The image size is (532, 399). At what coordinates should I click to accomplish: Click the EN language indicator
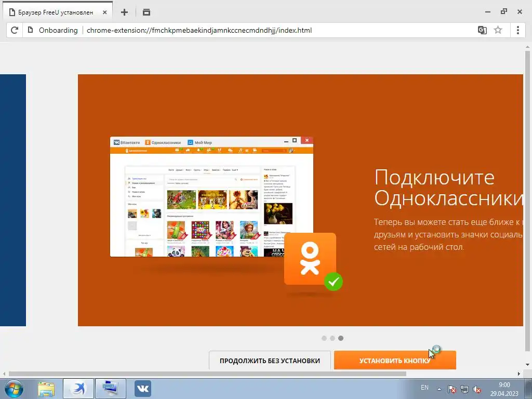click(x=424, y=388)
